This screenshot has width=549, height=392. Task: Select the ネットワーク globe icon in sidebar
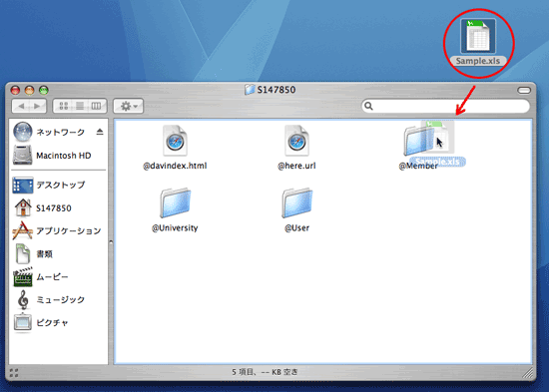pyautogui.click(x=22, y=132)
